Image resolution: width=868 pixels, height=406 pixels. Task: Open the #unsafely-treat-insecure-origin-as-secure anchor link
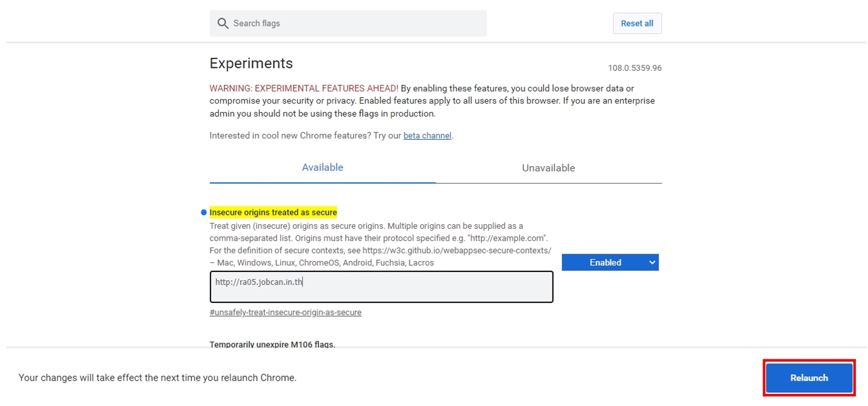[x=285, y=313]
